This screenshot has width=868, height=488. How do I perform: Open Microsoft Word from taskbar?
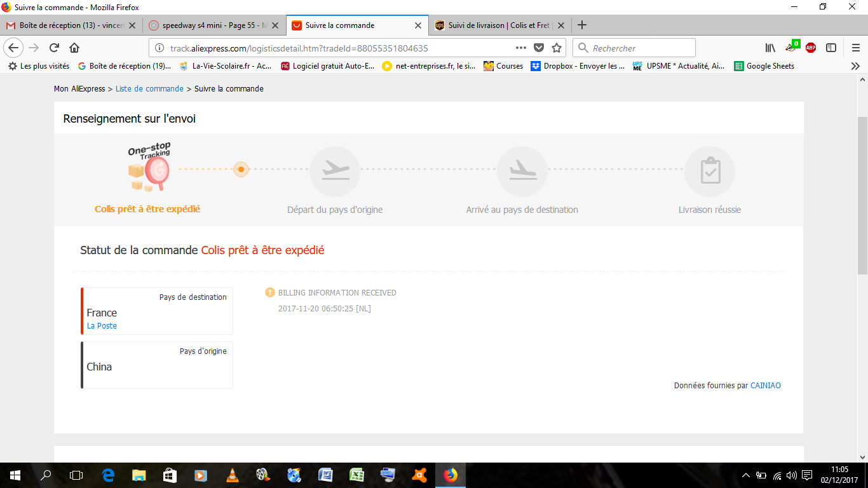[x=325, y=475]
